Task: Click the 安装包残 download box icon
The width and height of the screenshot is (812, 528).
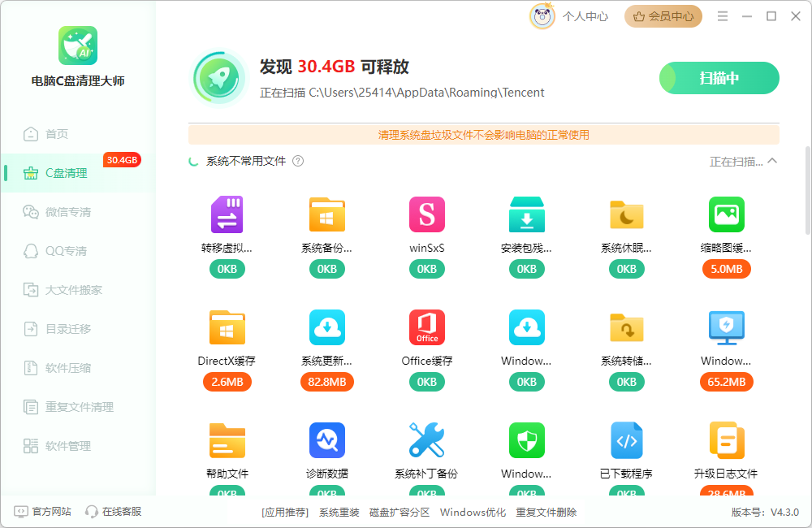Action: pos(527,214)
